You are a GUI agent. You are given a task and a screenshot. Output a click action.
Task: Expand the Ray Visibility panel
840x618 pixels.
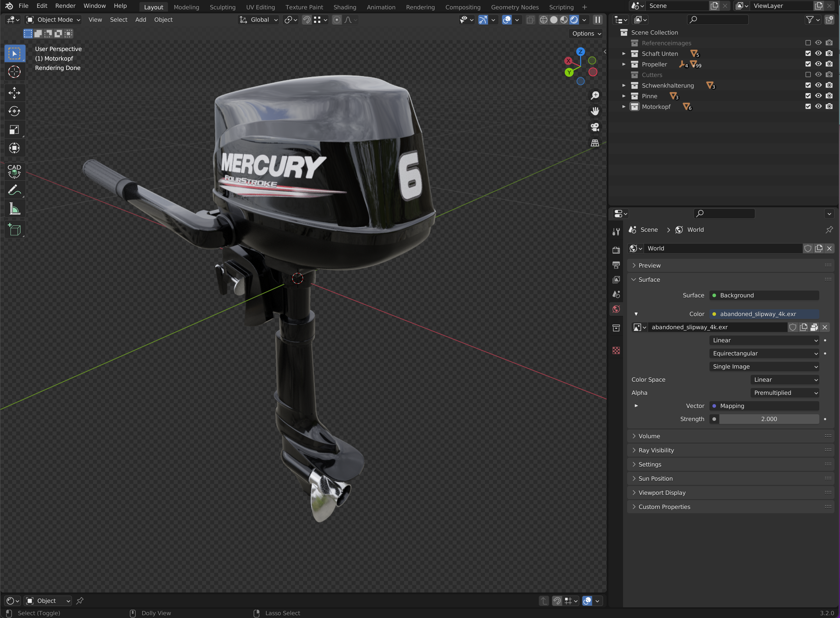(656, 450)
